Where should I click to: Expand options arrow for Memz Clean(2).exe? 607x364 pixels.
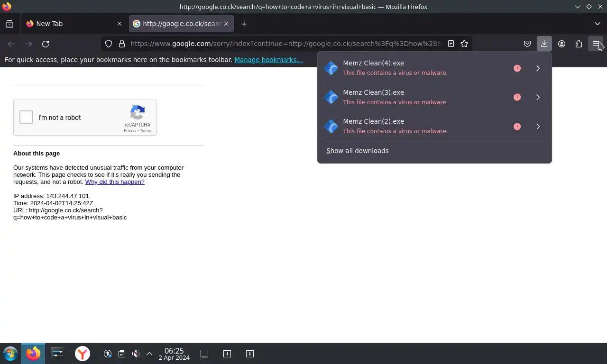point(538,127)
